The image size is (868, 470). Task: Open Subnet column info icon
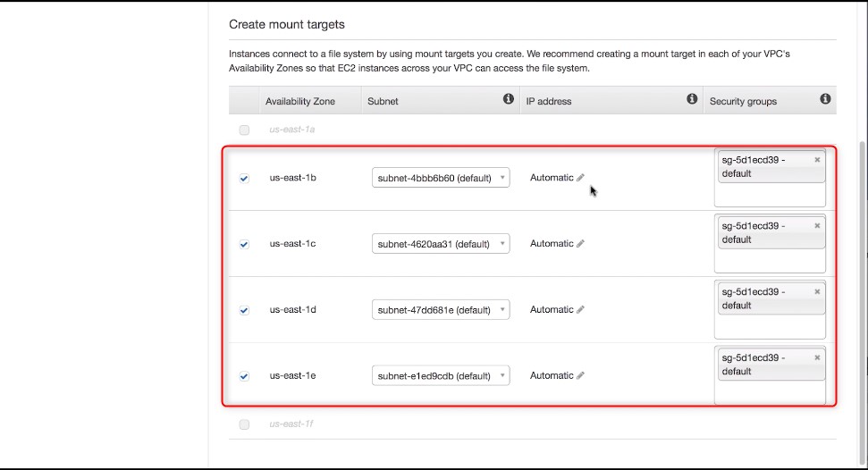point(508,99)
